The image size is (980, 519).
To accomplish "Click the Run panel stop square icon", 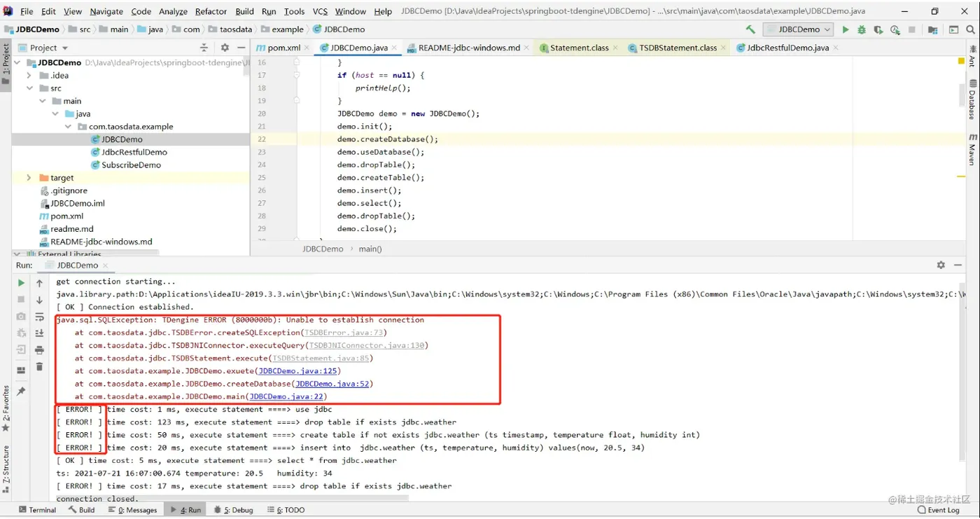I will pos(21,300).
